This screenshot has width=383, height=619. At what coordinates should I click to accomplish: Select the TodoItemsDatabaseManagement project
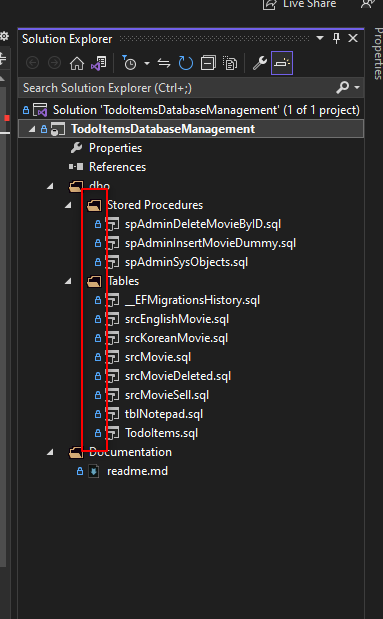click(163, 129)
